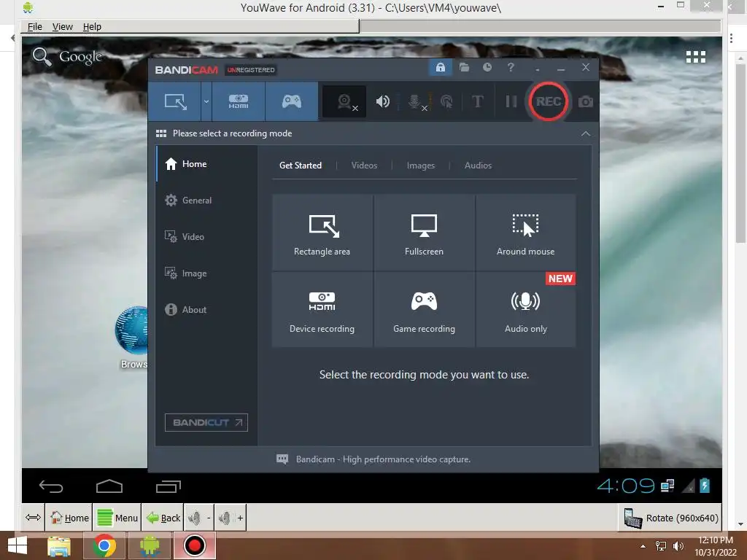Click the Google search magnifier on Android home

(x=42, y=57)
